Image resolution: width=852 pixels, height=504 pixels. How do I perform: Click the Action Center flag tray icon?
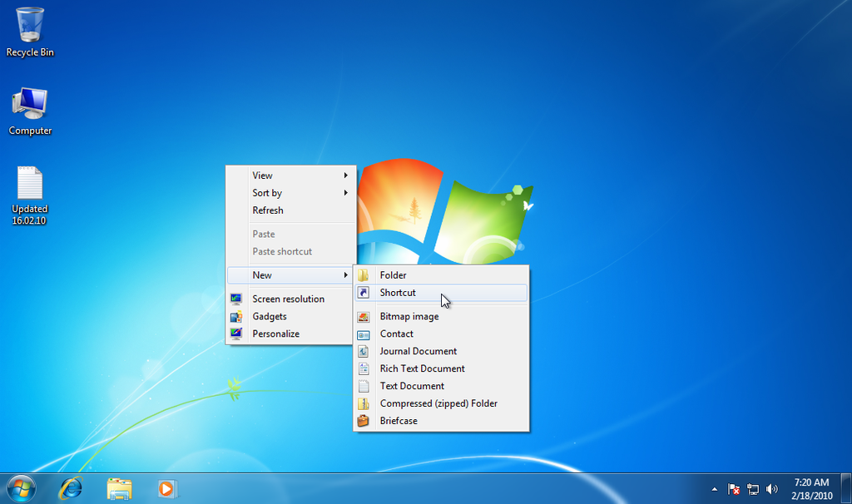734,489
